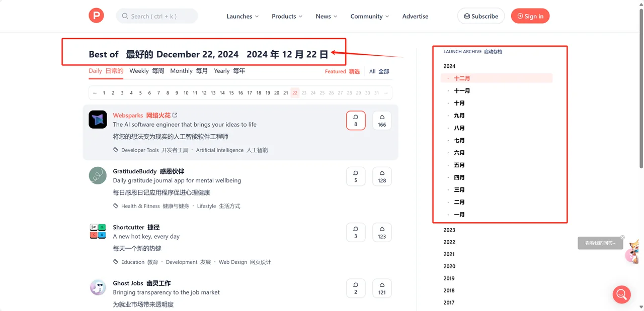Viewport: 644px width, 311px height.
Task: Open comments for GratitudeBuddy
Action: (356, 176)
